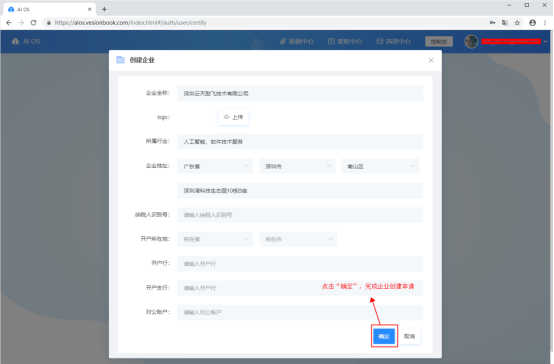This screenshot has width=554, height=364.
Task: Click 确定 to submit the enterprise
Action: pos(384,336)
